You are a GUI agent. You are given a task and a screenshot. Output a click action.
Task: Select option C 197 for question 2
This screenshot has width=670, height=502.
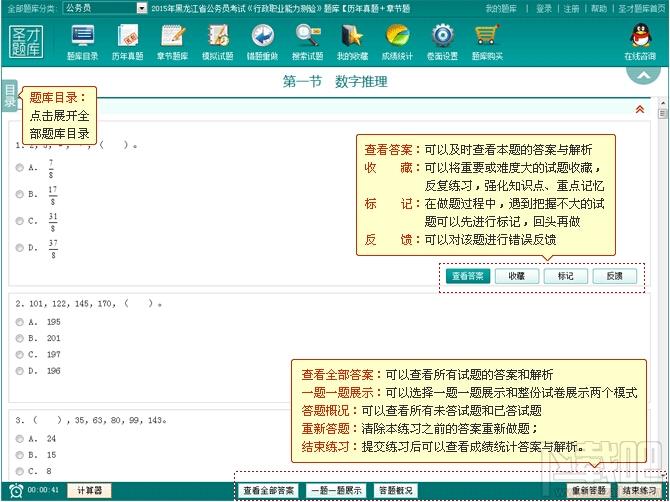(20, 354)
